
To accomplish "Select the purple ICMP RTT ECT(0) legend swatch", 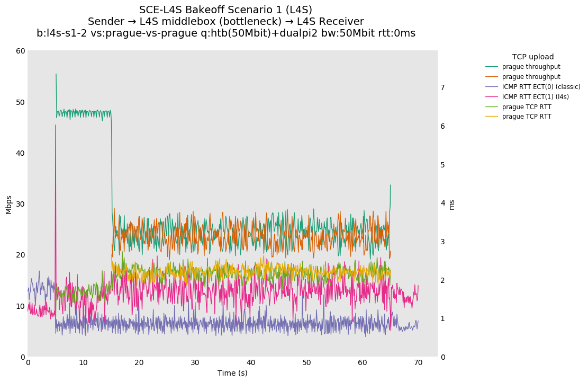I will (491, 87).
